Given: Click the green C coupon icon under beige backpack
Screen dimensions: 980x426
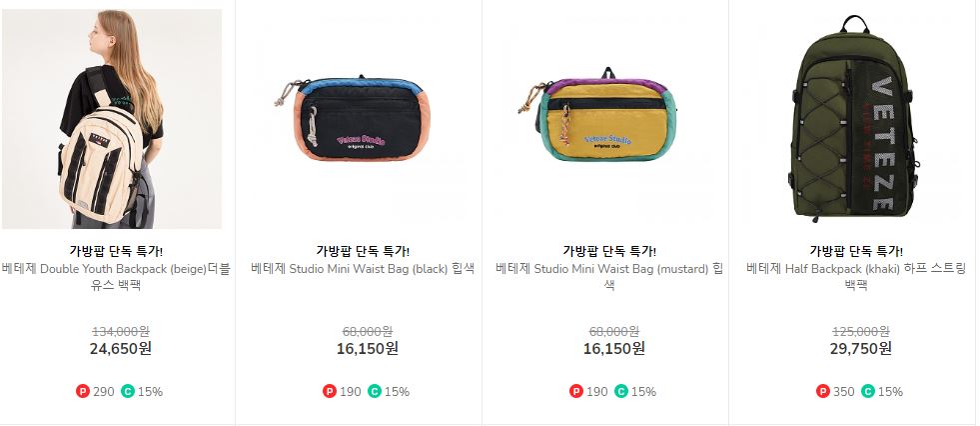Looking at the screenshot, I should (128, 392).
